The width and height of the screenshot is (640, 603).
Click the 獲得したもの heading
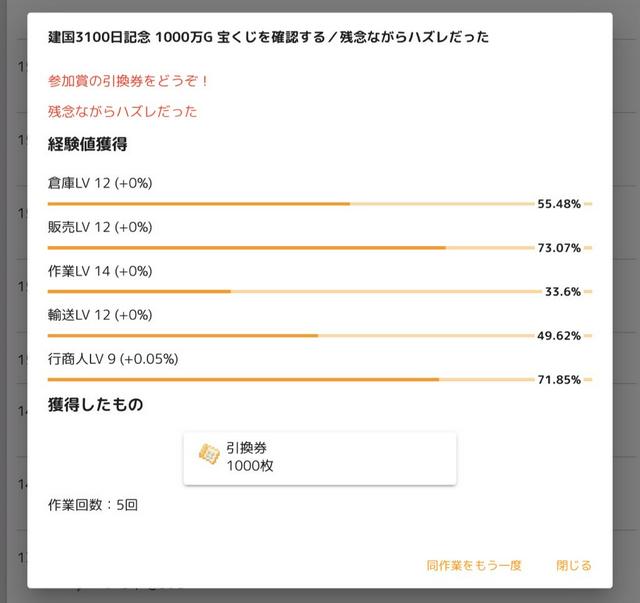point(96,404)
